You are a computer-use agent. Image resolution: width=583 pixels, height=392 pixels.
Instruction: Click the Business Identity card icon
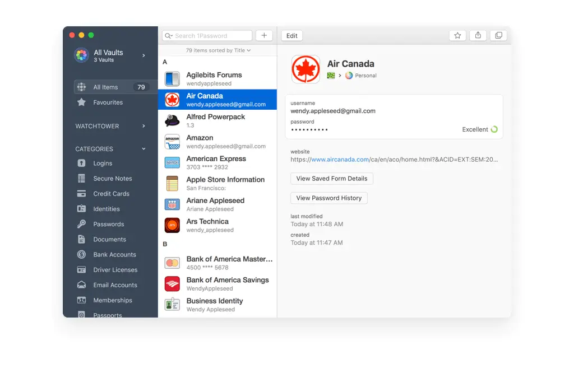point(172,305)
